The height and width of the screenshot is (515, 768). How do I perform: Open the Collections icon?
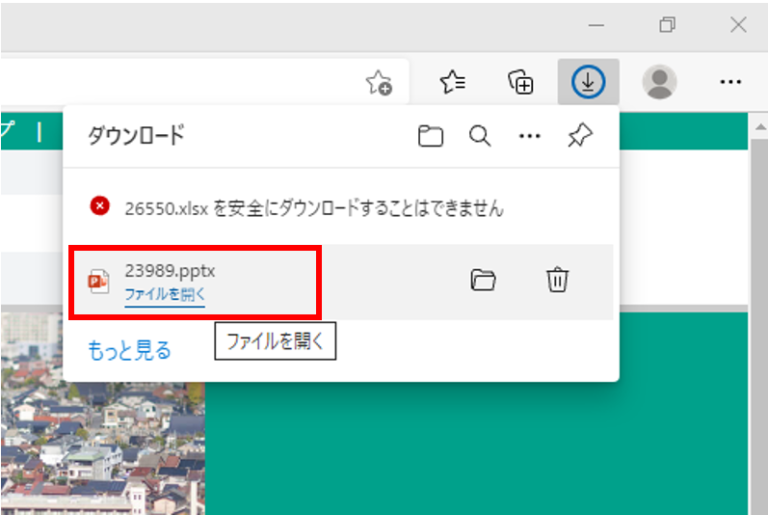[520, 82]
